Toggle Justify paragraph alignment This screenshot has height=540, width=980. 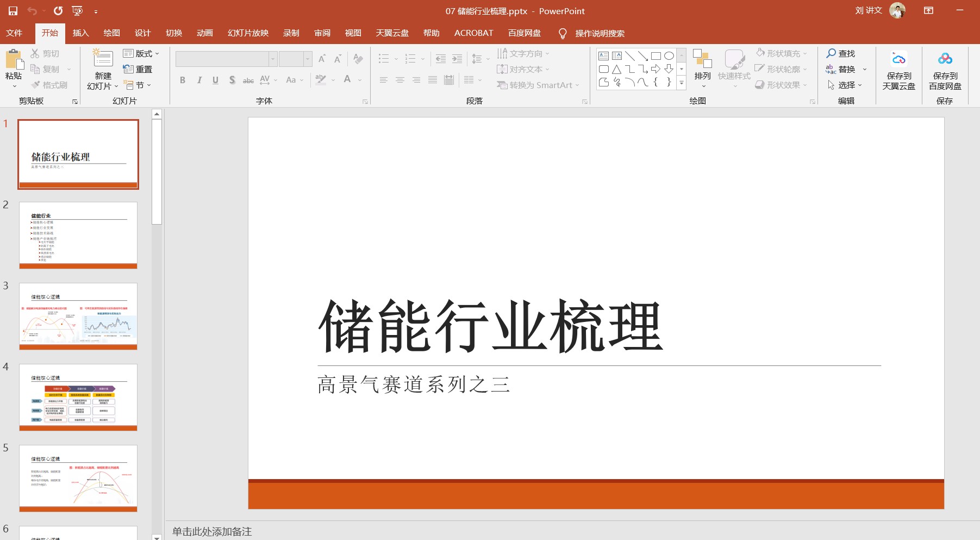(x=432, y=80)
